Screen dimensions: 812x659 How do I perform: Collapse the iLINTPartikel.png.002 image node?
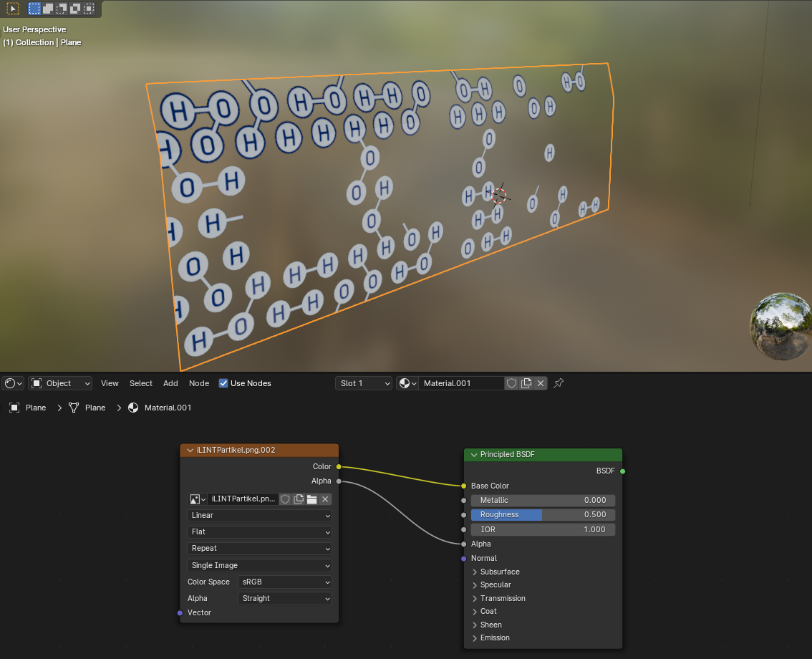[x=190, y=451]
